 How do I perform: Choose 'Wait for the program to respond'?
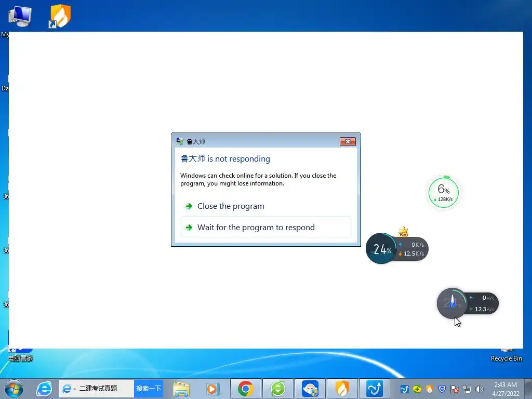(266, 228)
